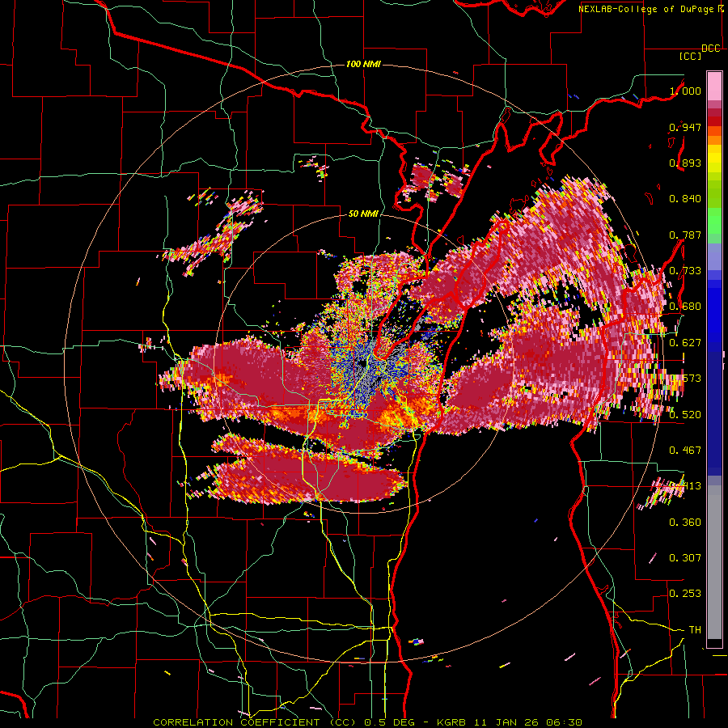This screenshot has width=728, height=728.
Task: Click the 0.467 scale value
Action: tap(685, 451)
